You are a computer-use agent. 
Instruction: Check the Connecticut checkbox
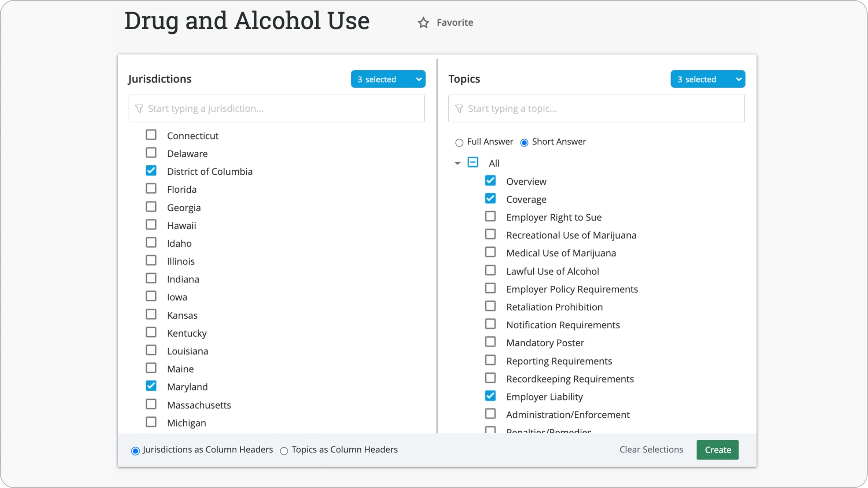click(151, 134)
